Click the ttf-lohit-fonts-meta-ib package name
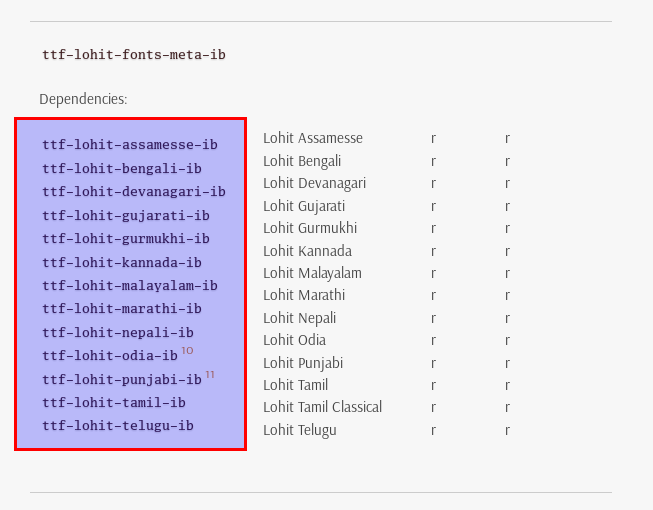The image size is (653, 510). pos(134,55)
